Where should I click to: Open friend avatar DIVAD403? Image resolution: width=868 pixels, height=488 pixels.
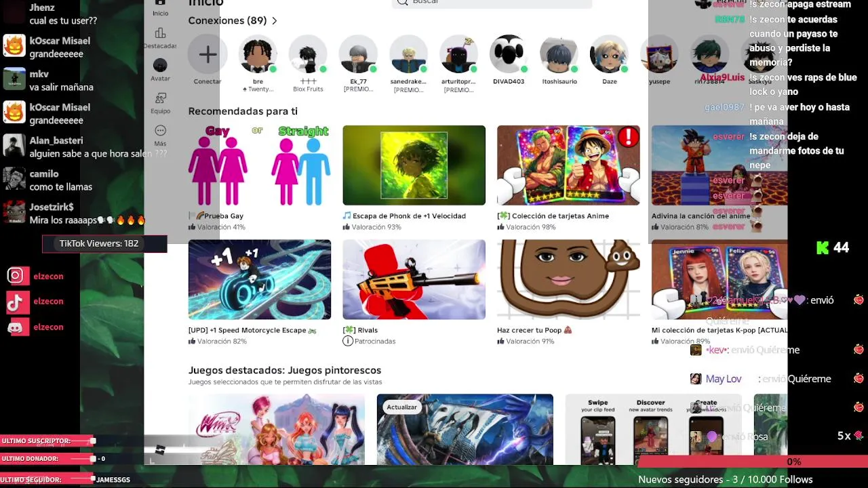point(509,54)
